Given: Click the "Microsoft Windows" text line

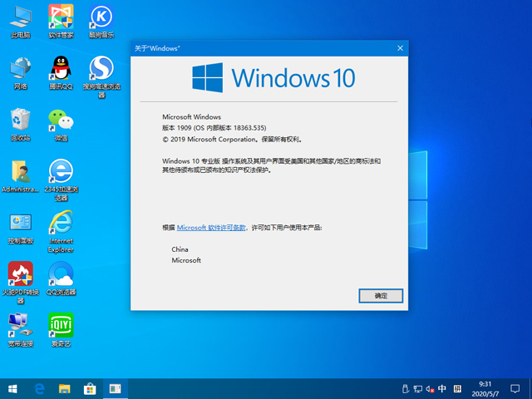Looking at the screenshot, I should 191,116.
